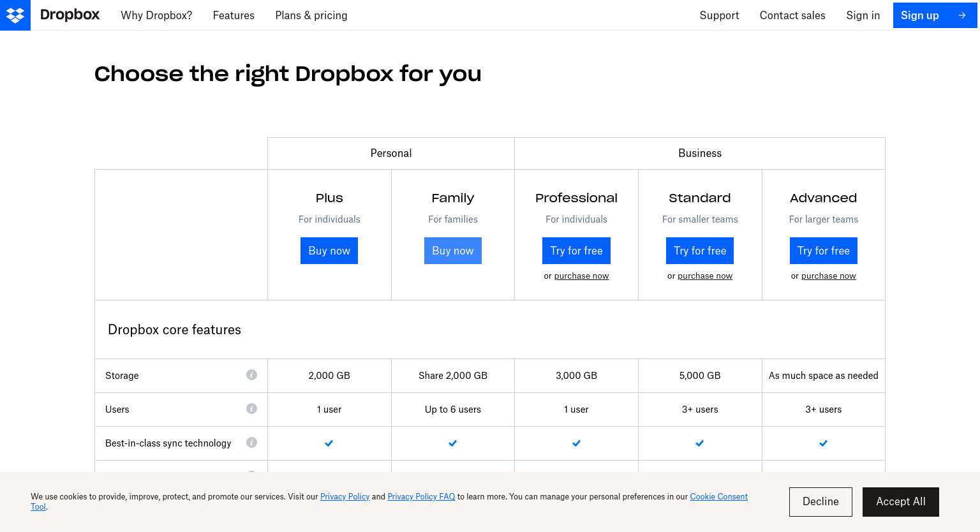This screenshot has height=532, width=980.
Task: Open the Cookie Consent Tool link
Action: pos(718,497)
